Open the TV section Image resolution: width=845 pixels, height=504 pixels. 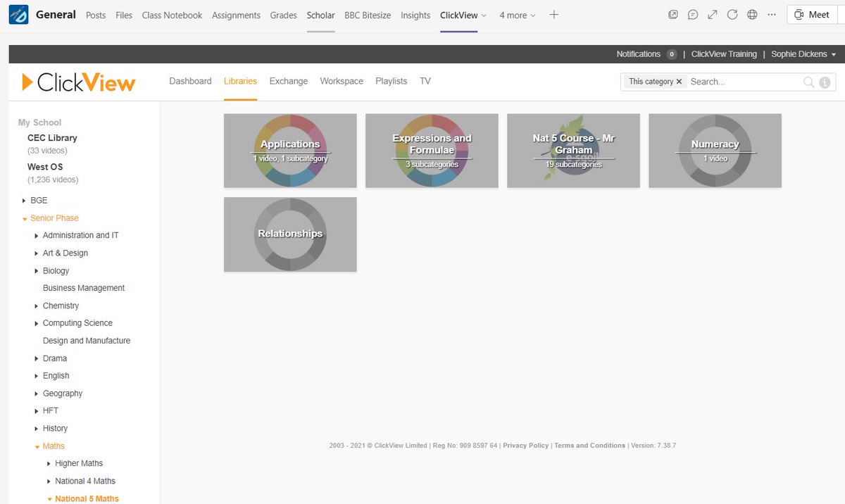click(x=425, y=81)
